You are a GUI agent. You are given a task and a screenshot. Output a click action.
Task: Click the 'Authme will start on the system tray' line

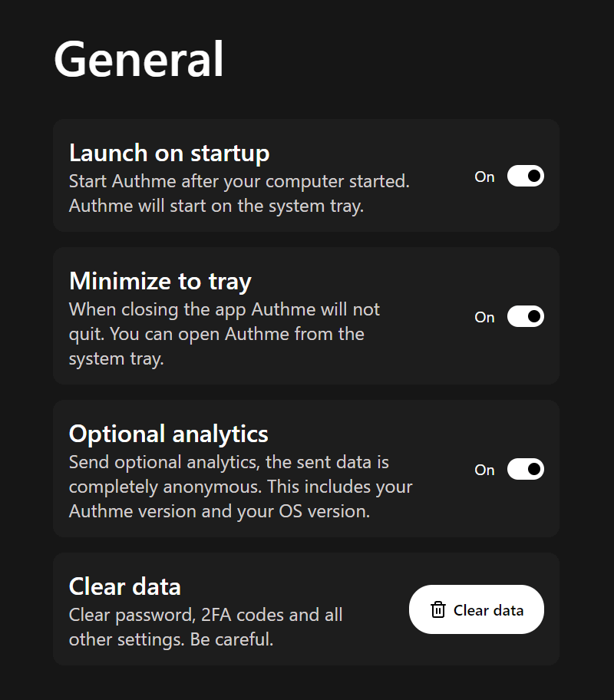pyautogui.click(x=216, y=206)
